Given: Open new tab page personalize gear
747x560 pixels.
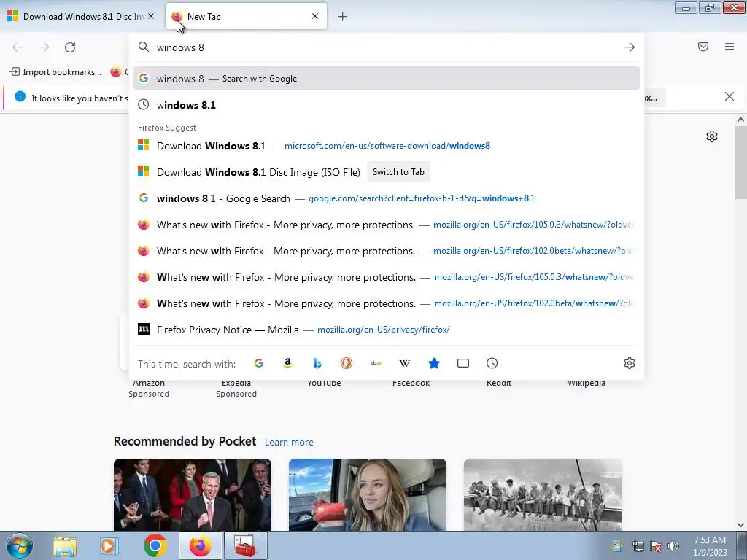Looking at the screenshot, I should (712, 136).
